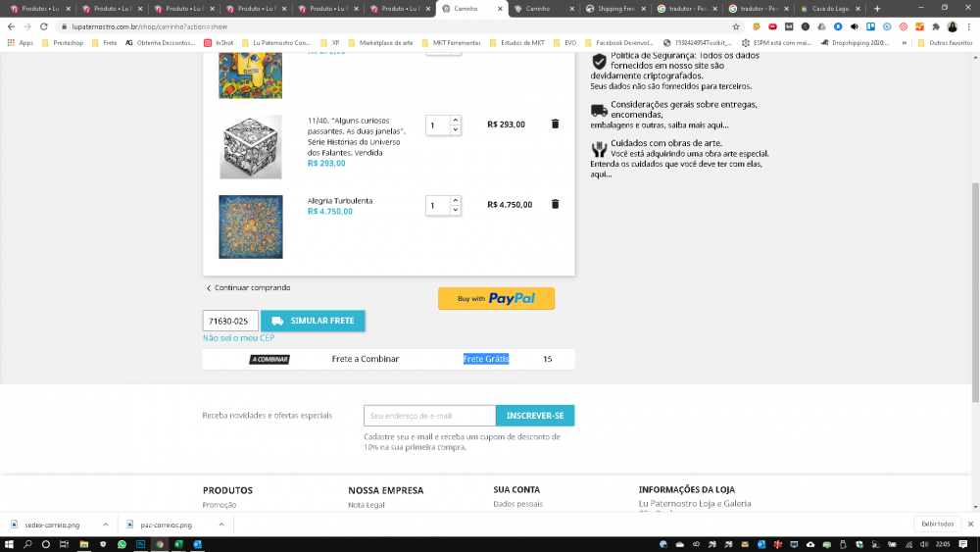Click the orange analytics chart extension icon
The width and height of the screenshot is (980, 552).
coord(919,26)
